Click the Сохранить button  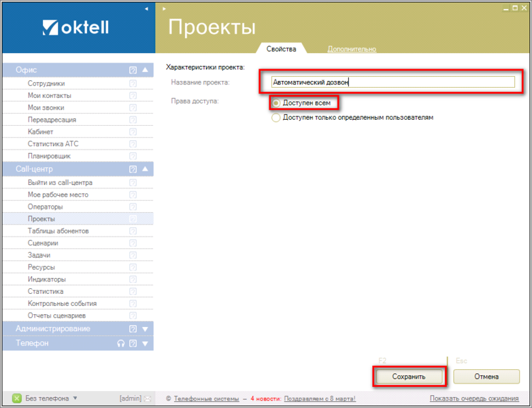point(409,377)
